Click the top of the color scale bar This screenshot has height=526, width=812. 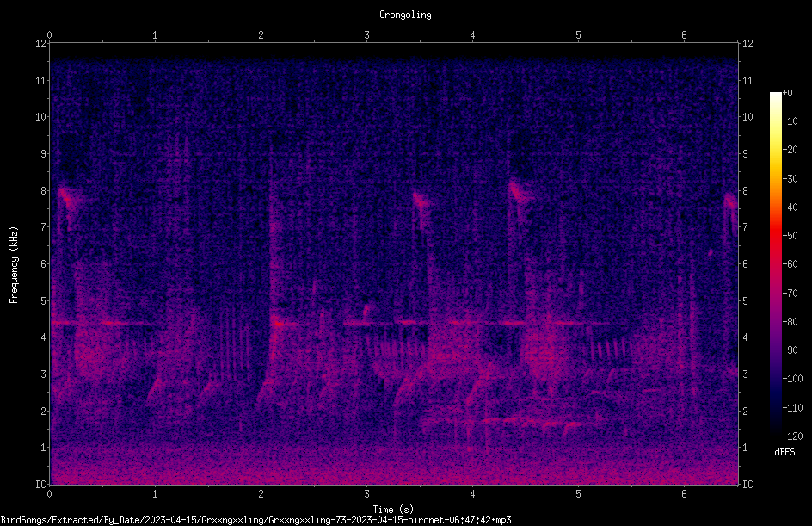(775, 95)
